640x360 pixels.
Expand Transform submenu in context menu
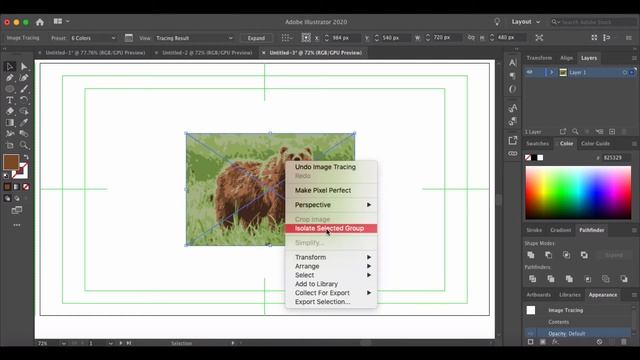[x=331, y=257]
